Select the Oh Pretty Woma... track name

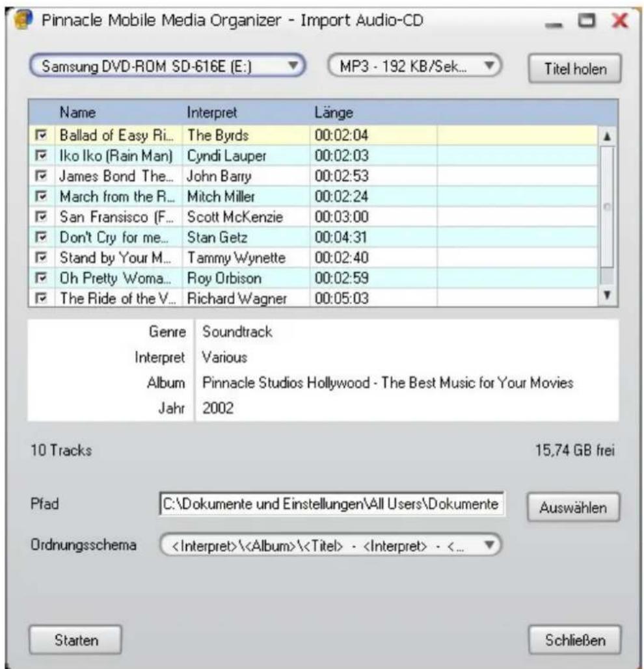115,278
